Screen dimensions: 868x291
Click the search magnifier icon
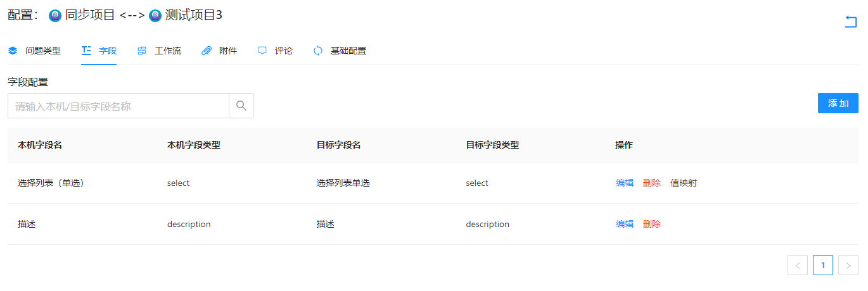241,106
